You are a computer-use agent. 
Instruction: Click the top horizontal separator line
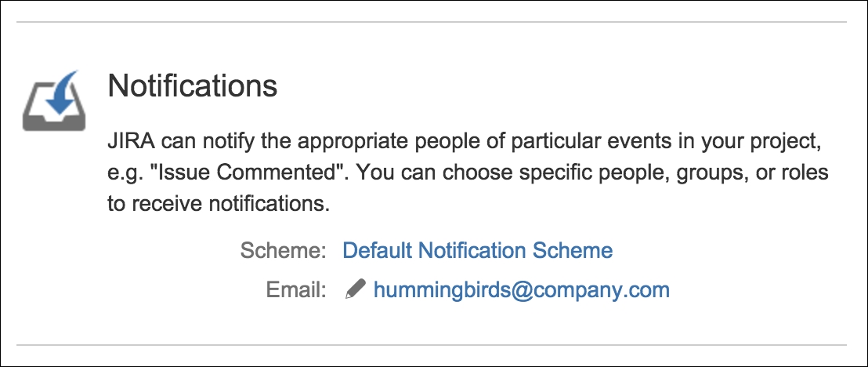click(431, 22)
